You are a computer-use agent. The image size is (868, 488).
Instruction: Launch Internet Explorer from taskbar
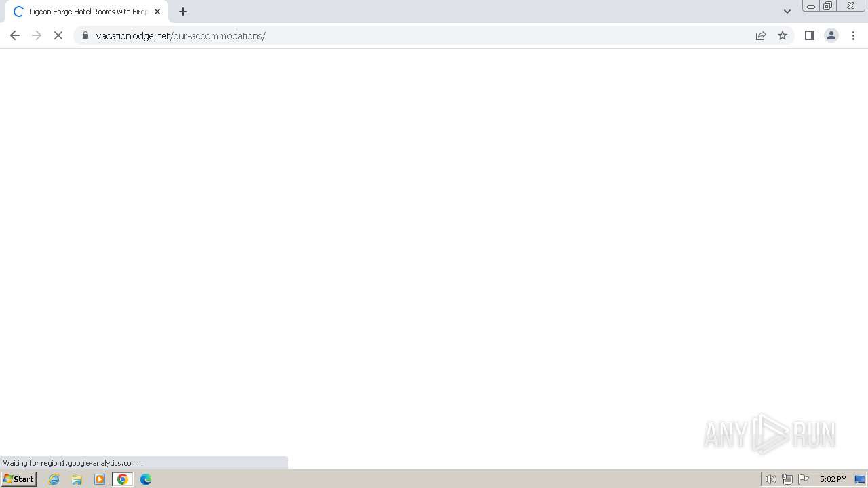point(54,479)
